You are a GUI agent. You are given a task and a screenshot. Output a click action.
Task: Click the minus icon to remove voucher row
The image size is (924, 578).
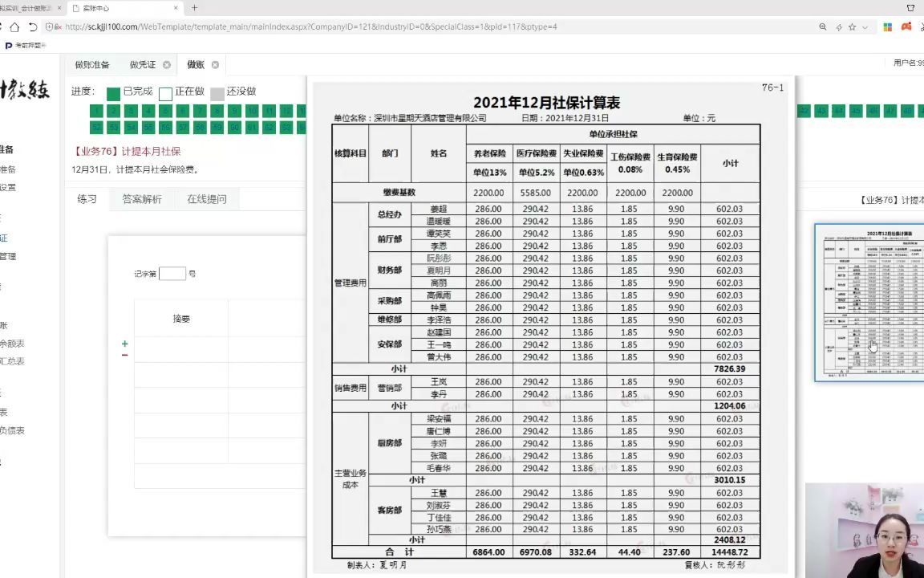point(124,356)
